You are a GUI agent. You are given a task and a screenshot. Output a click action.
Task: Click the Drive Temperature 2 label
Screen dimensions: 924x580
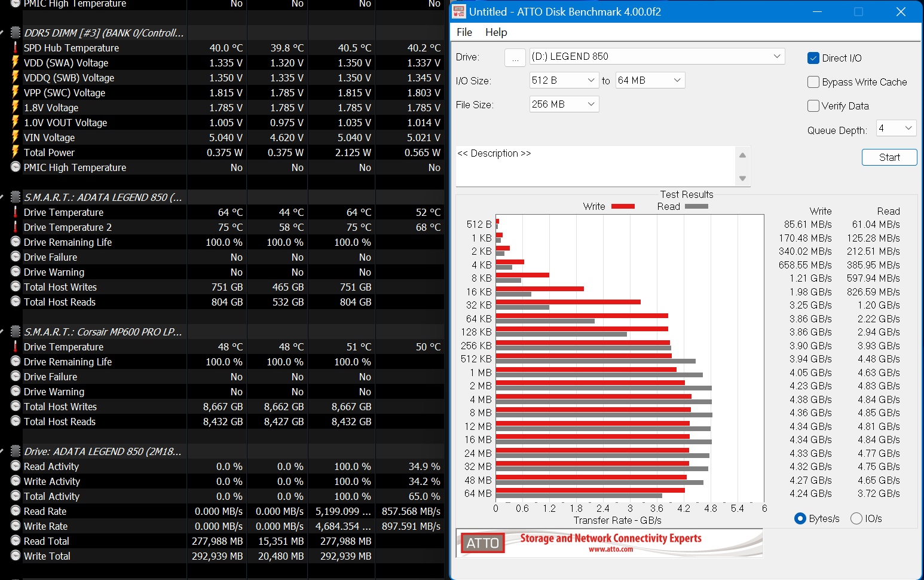pos(68,227)
